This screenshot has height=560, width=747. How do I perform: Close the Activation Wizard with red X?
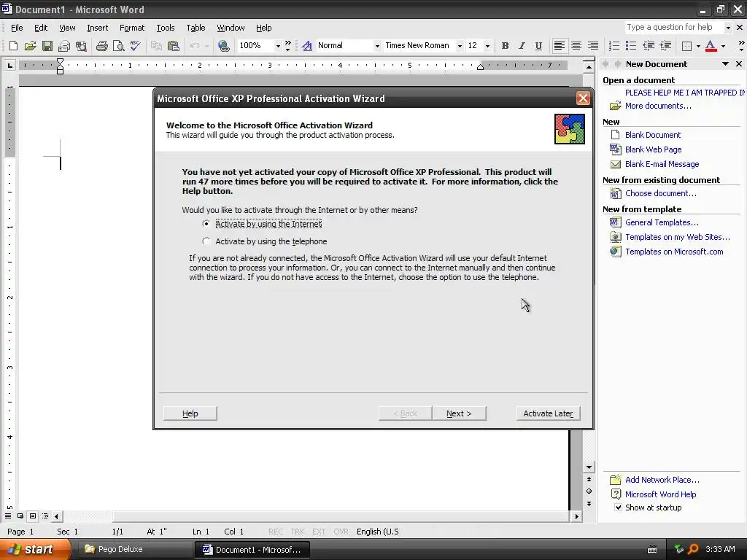(x=583, y=98)
